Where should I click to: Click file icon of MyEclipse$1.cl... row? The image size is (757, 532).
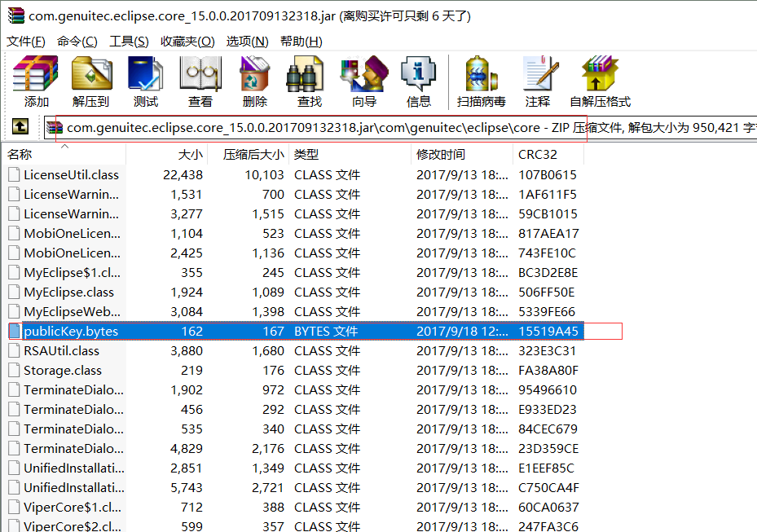(15, 273)
